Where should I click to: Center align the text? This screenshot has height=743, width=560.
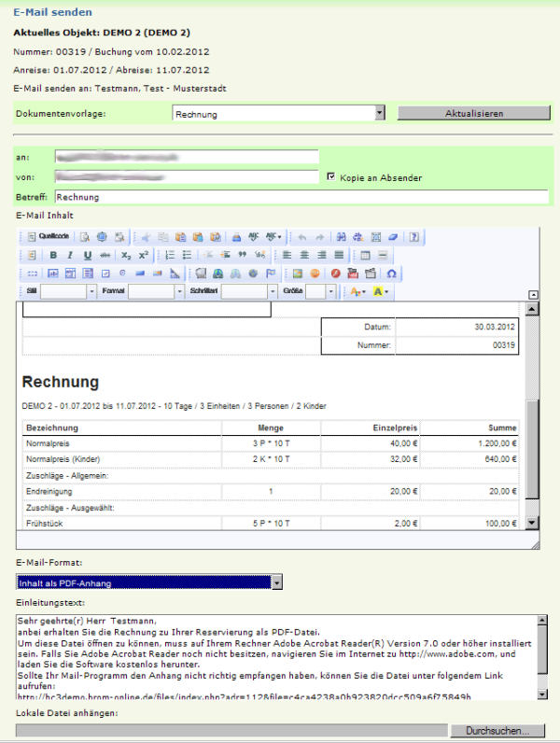point(304,256)
